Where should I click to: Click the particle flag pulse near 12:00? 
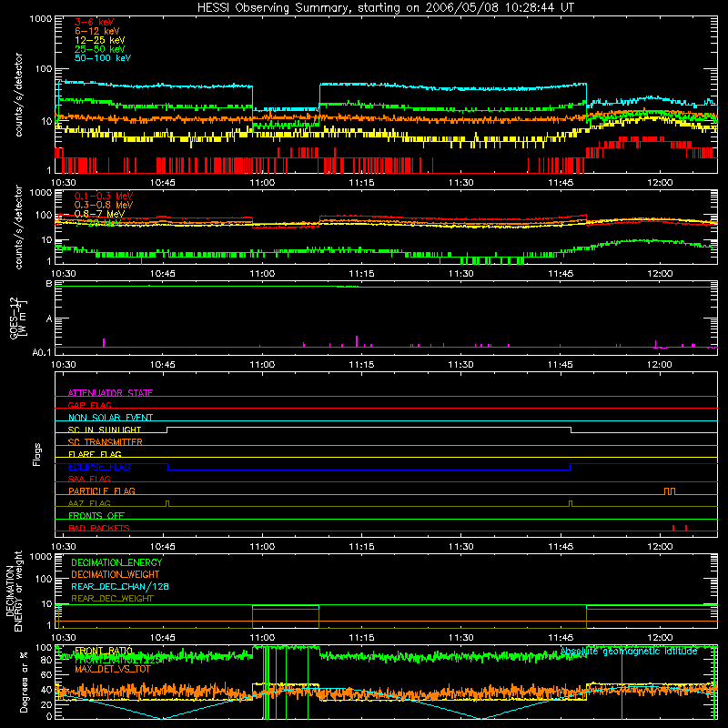tap(670, 491)
